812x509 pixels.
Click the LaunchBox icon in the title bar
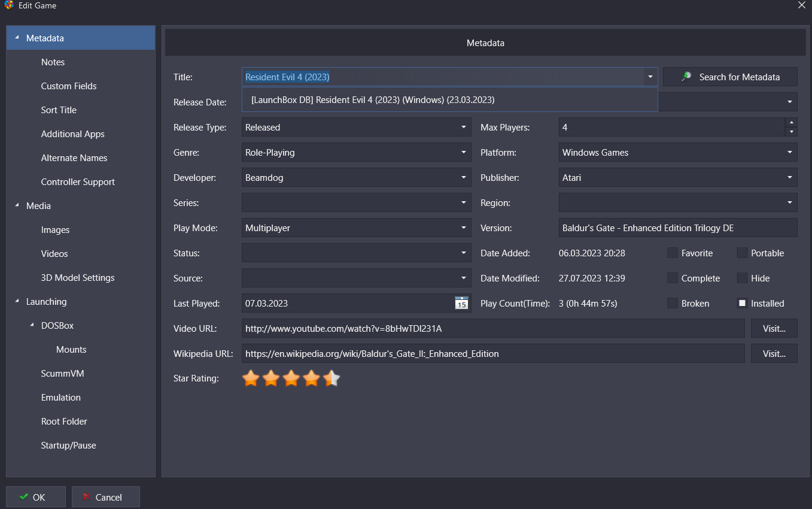point(9,5)
